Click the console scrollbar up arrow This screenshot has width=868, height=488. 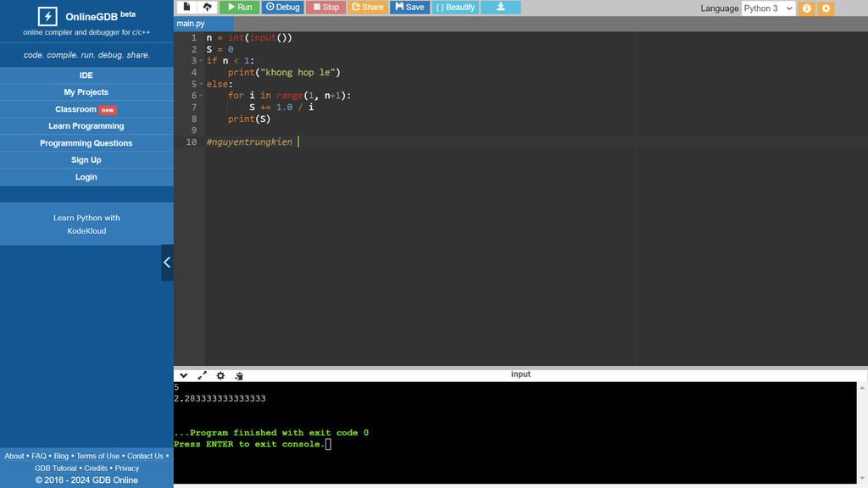[862, 388]
